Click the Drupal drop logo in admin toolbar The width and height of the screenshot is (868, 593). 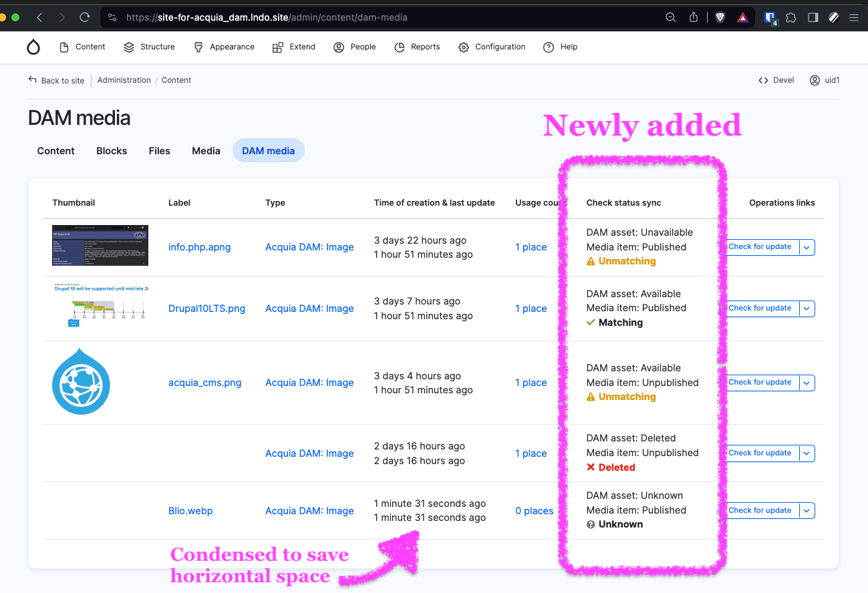(x=33, y=47)
